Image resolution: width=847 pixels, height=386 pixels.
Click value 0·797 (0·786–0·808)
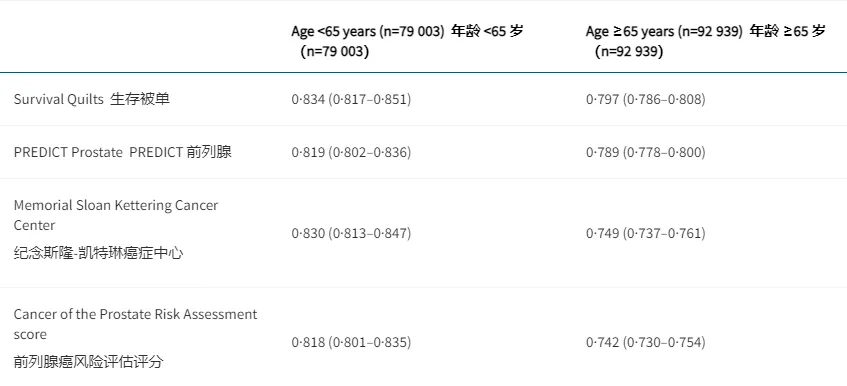click(x=646, y=99)
